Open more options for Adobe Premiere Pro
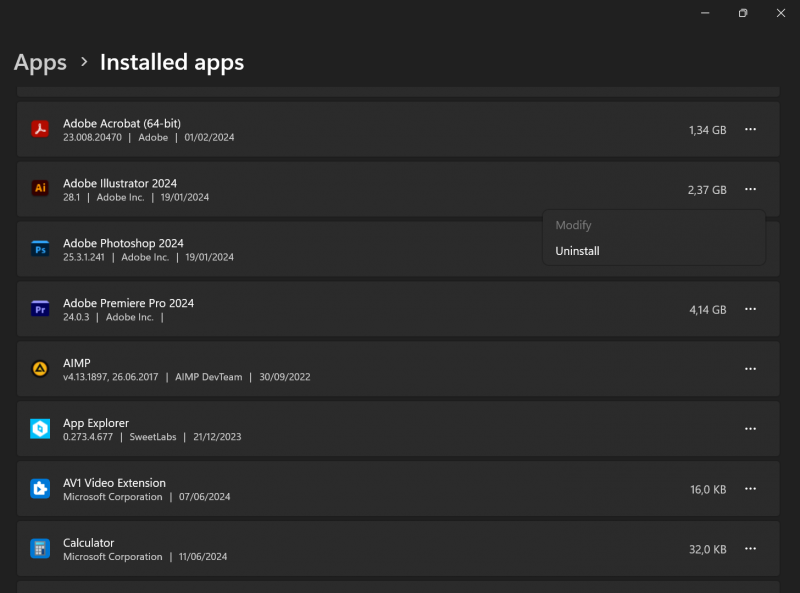This screenshot has height=593, width=800. pos(750,309)
